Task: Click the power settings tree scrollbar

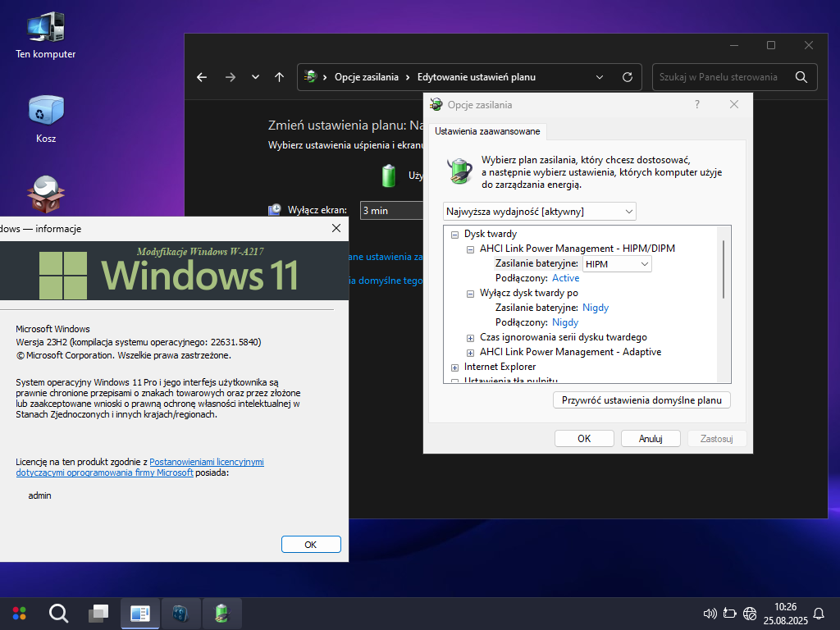Action: click(x=724, y=271)
